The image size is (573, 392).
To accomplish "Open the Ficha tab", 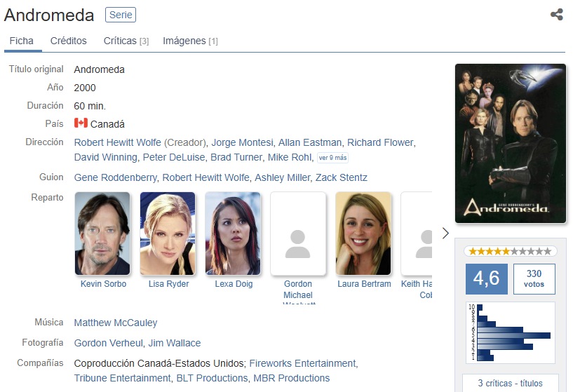I will tap(22, 41).
